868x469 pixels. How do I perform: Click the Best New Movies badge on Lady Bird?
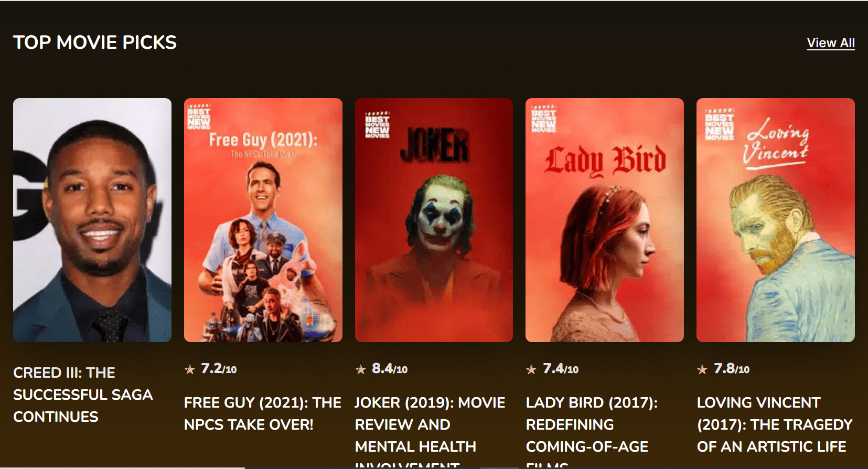tap(543, 119)
